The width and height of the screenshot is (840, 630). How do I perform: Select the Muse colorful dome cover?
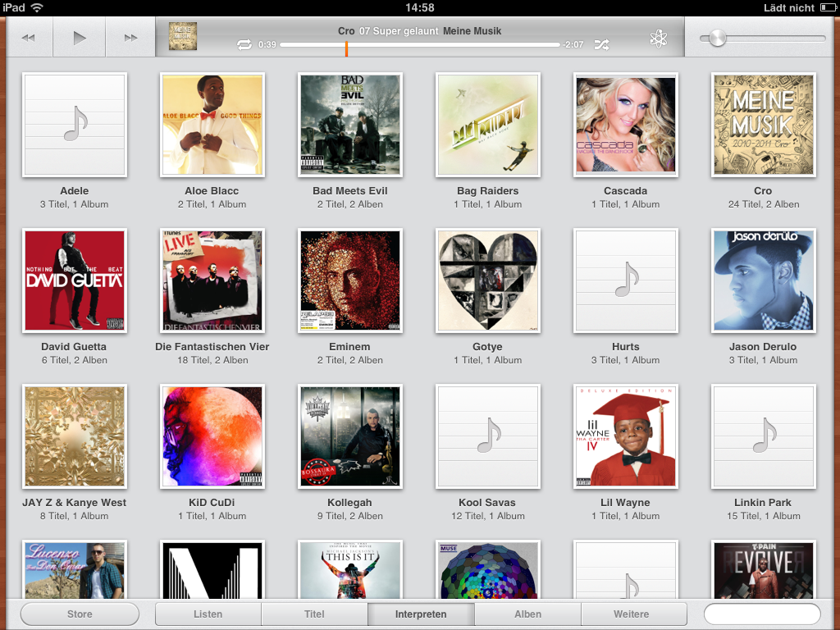[x=487, y=569]
